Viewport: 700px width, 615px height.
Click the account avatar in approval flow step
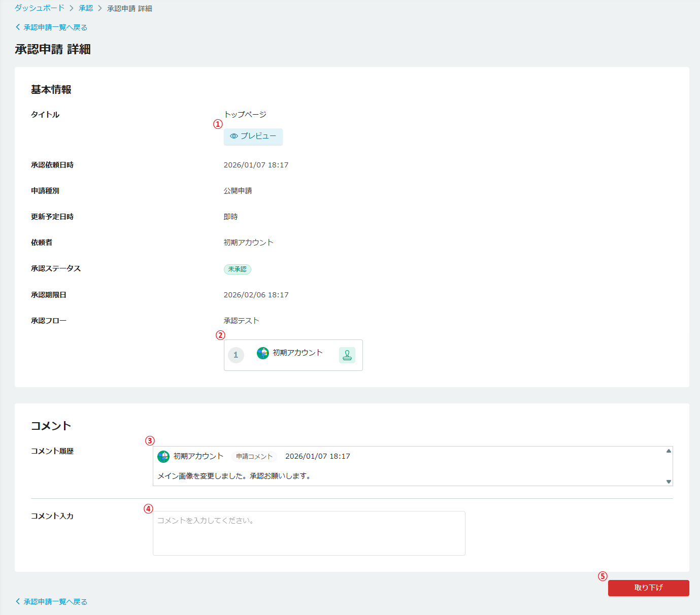263,353
